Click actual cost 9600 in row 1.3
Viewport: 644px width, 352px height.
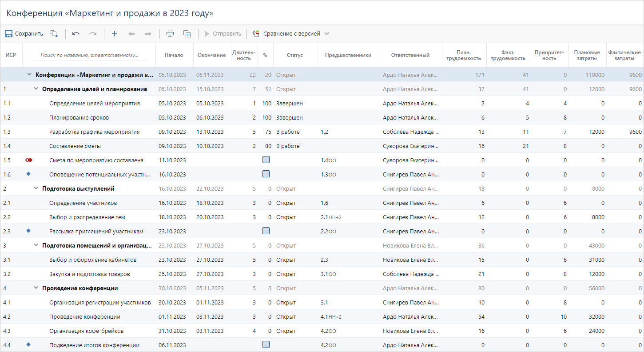635,132
